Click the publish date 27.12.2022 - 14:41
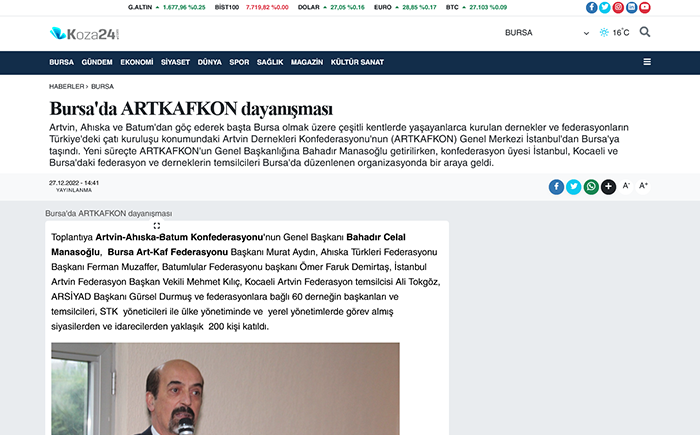The height and width of the screenshot is (435, 700). coord(74,183)
